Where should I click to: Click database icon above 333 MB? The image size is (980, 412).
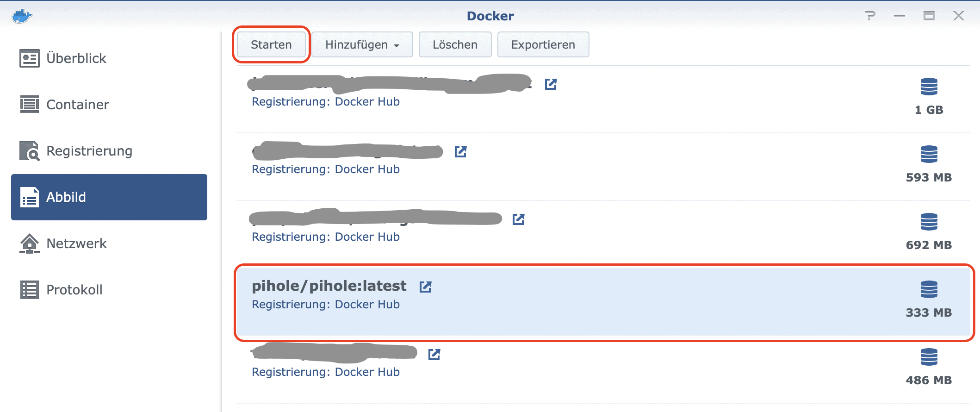(929, 289)
